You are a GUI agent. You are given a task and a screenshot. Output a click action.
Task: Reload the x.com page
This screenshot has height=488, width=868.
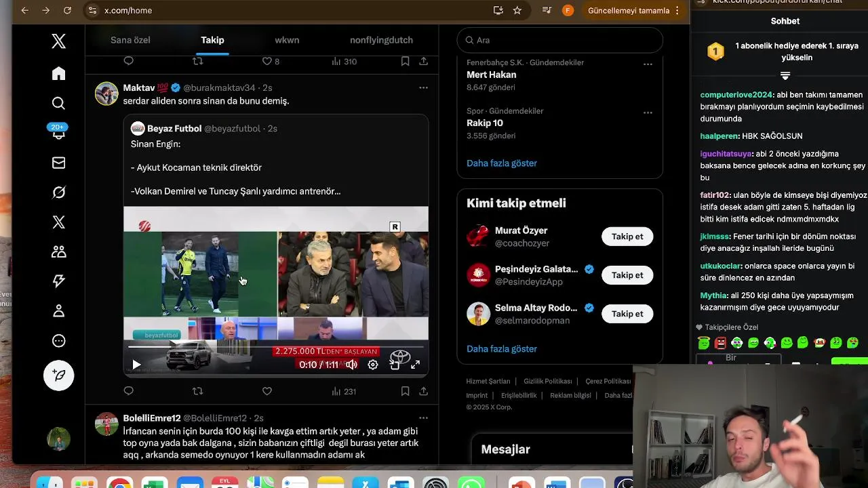tap(67, 10)
